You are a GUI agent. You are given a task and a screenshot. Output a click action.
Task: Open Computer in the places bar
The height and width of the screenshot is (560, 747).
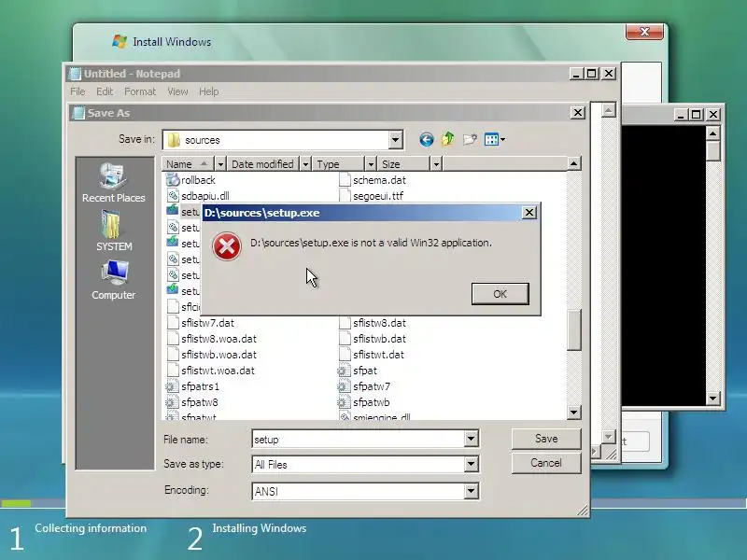113,280
